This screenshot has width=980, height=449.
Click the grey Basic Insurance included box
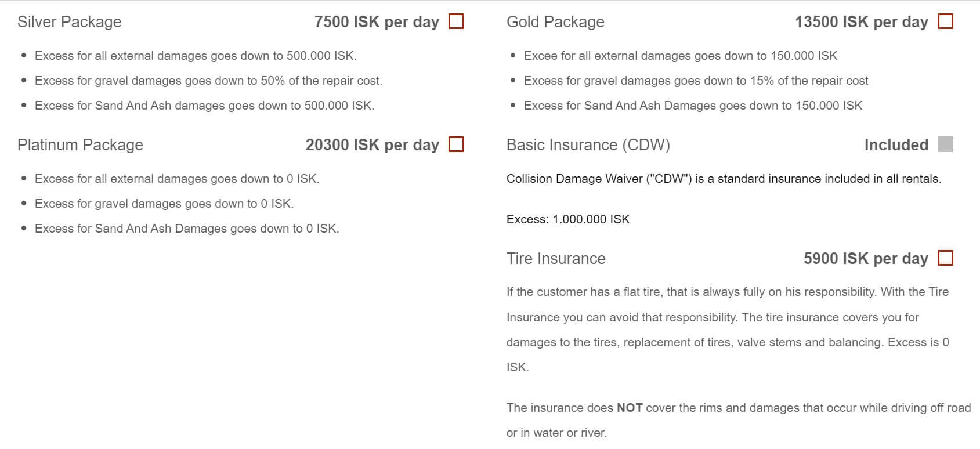coord(945,144)
